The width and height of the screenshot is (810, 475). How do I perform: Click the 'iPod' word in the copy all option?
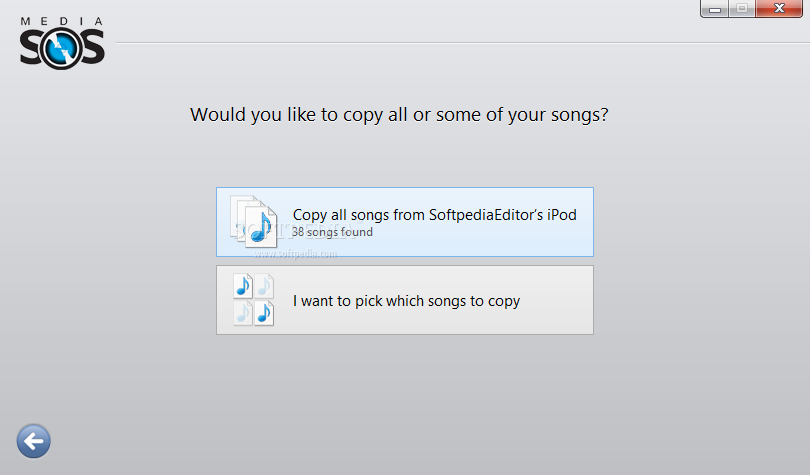(562, 215)
